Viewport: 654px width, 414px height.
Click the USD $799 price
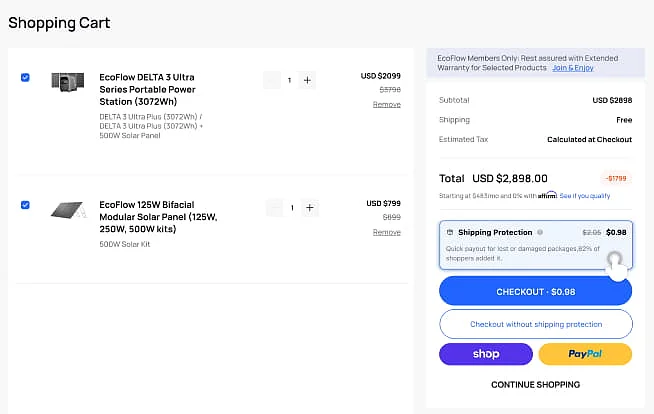pyautogui.click(x=383, y=203)
